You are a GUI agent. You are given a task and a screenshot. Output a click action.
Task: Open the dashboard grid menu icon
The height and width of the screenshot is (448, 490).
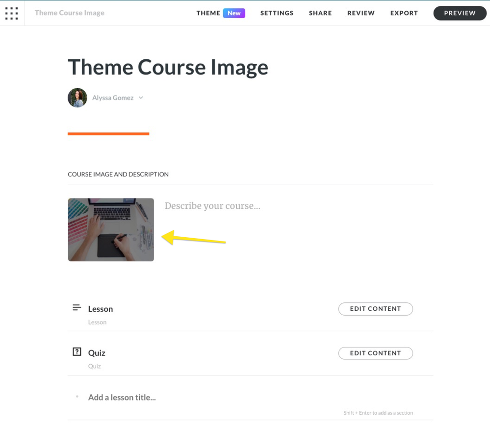point(11,13)
